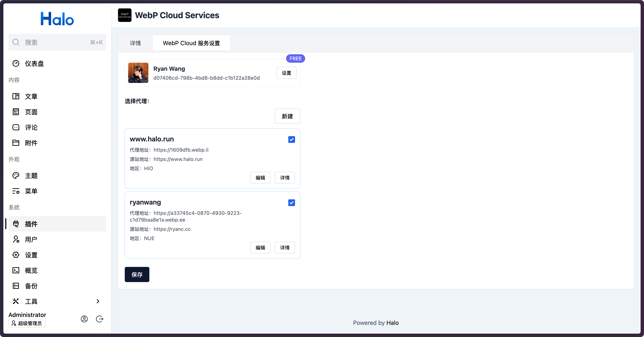Viewport: 644px width, 337px height.
Task: Click the logout icon beside Administrator
Action: 99,319
